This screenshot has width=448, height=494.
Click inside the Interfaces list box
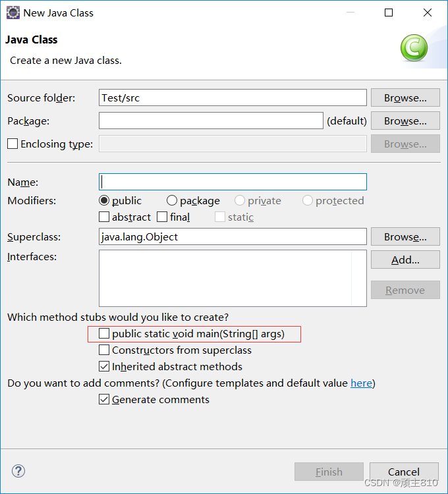(233, 278)
